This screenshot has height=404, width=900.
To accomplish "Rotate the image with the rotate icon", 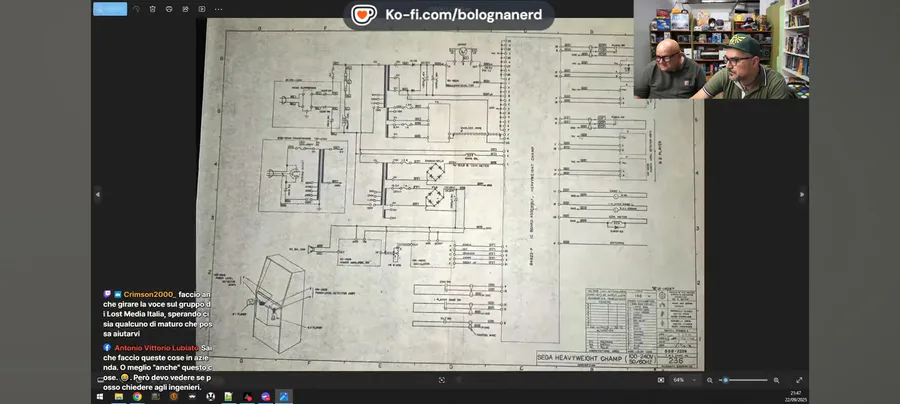I will [136, 9].
